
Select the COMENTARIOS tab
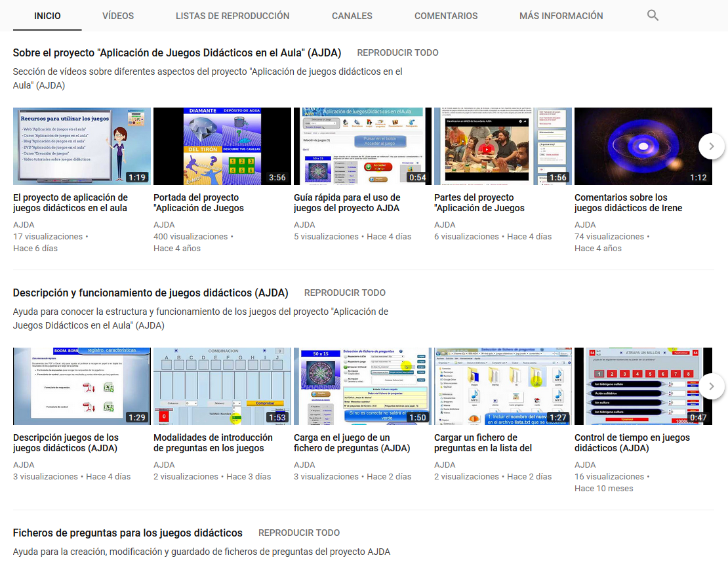[446, 16]
